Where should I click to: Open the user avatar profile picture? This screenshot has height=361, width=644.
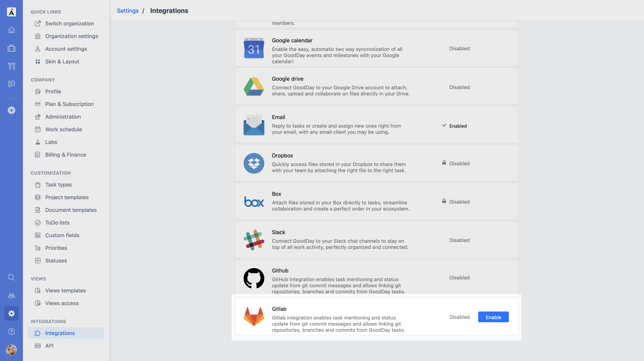[x=11, y=350]
